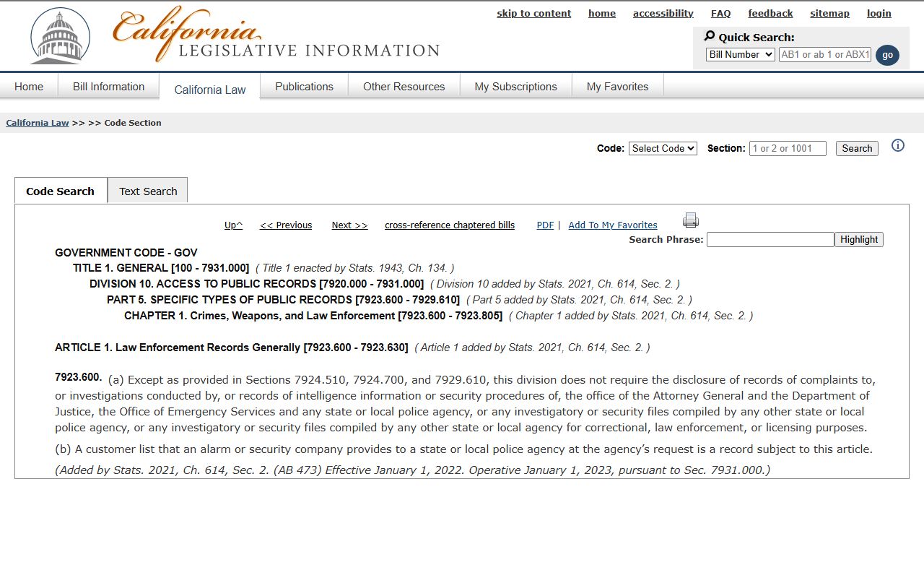Screen dimensions: 924x578
Task: Open cross-reference chaptered bills link
Action: pos(450,225)
